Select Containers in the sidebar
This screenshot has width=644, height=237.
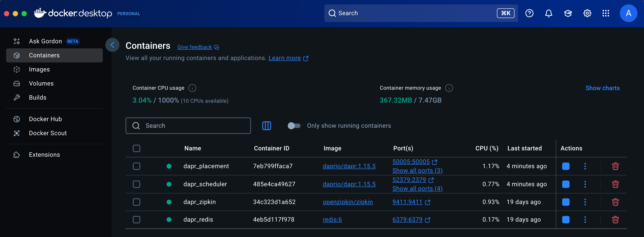click(x=54, y=55)
